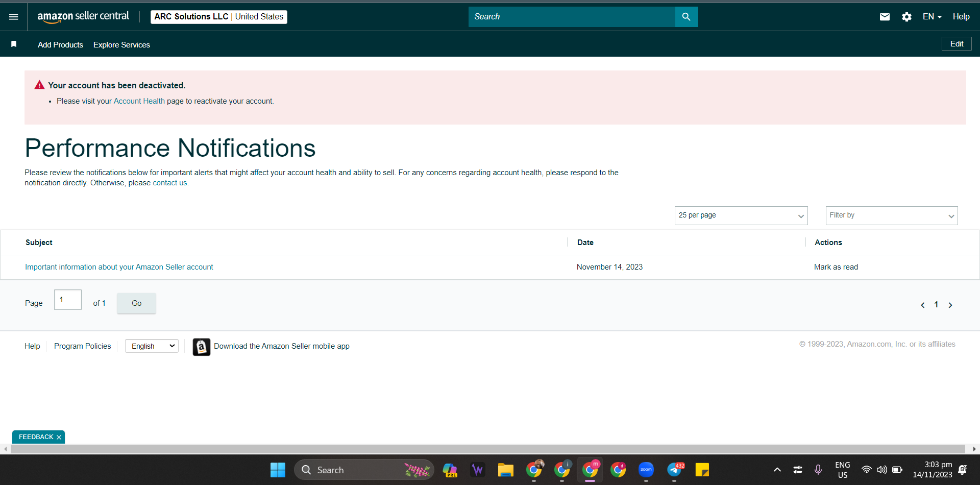Open the purple W app on taskbar
Viewport: 980px width, 485px height.
(478, 470)
